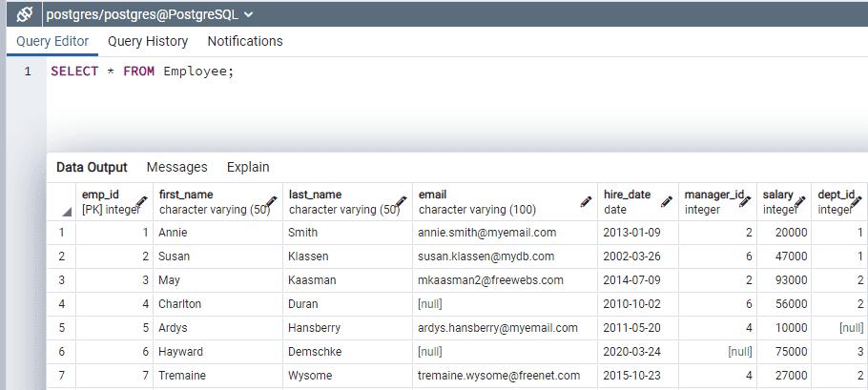Select the Query Editor tab
Image resolution: width=868 pixels, height=390 pixels.
(x=52, y=42)
